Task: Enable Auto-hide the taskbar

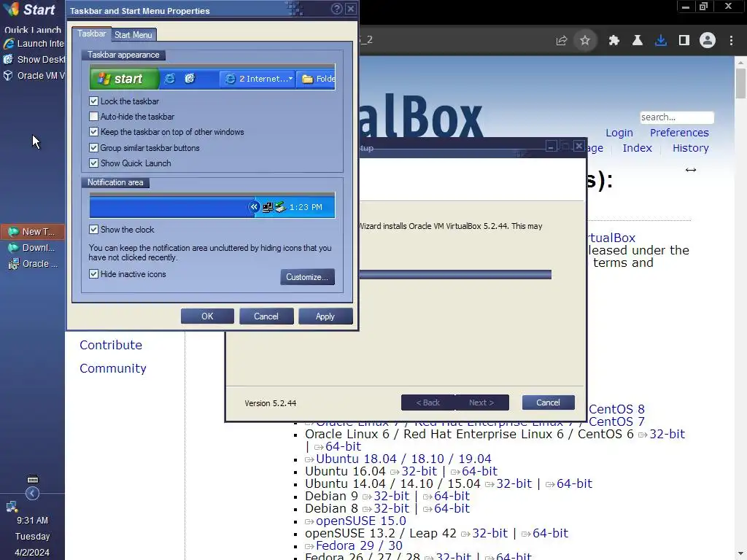Action: (x=94, y=117)
